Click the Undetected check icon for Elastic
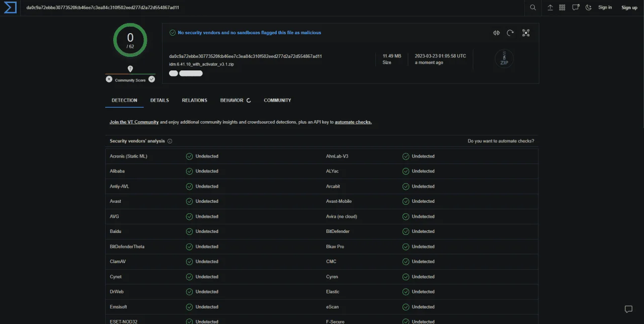The height and width of the screenshot is (324, 644). point(406,292)
